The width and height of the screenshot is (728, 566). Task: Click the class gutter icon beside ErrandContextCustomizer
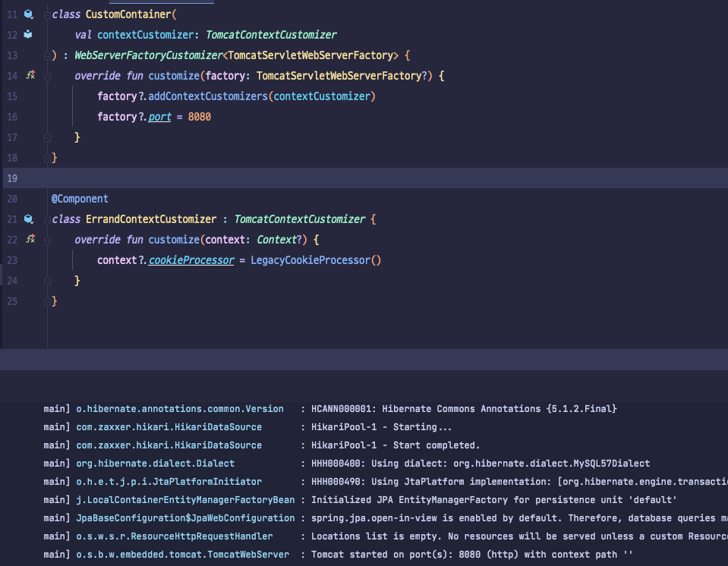click(x=29, y=219)
